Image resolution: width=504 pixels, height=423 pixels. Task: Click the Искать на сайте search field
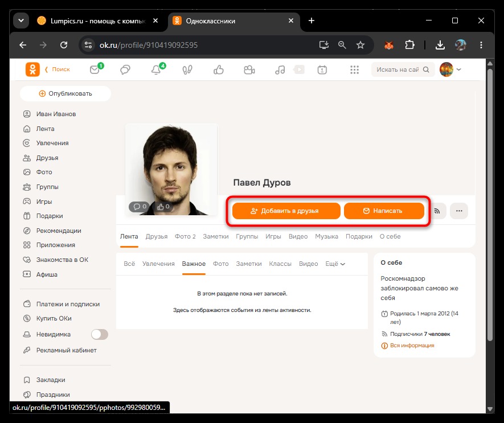[403, 69]
